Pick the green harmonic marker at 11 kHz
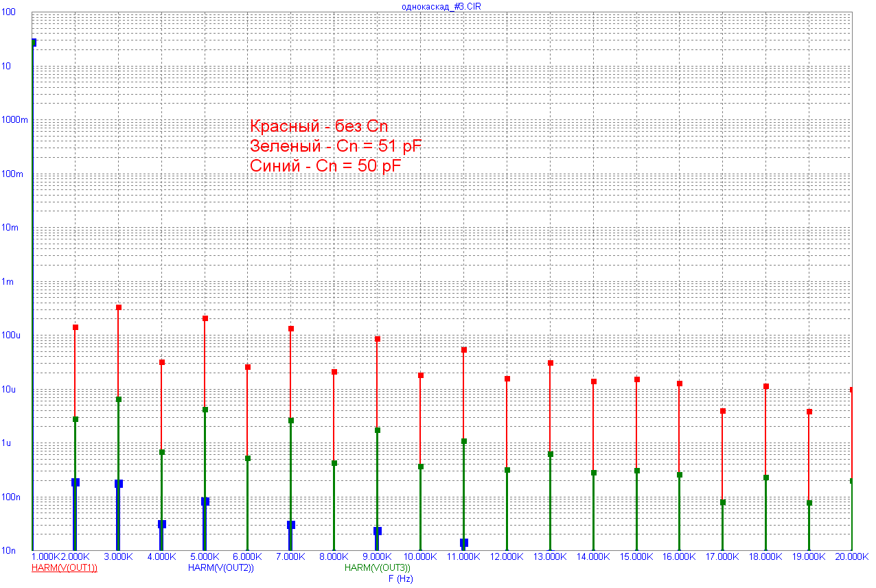This screenshot has width=876, height=588. (464, 441)
